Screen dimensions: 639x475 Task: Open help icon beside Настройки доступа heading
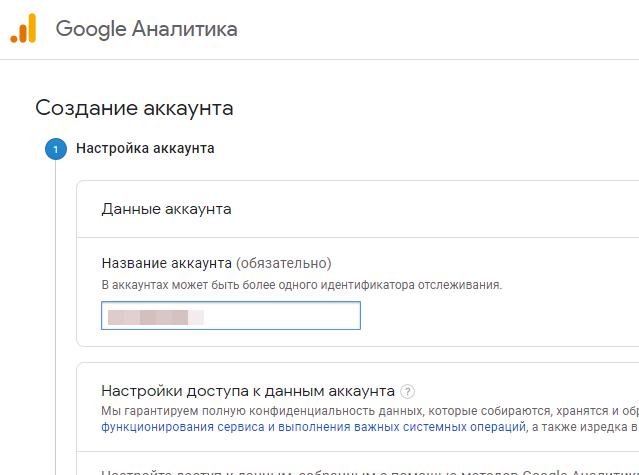pos(408,391)
